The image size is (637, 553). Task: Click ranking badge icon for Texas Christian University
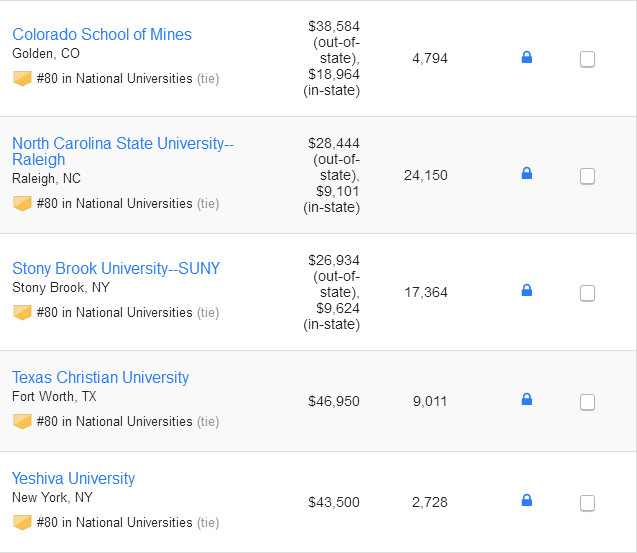click(x=22, y=421)
